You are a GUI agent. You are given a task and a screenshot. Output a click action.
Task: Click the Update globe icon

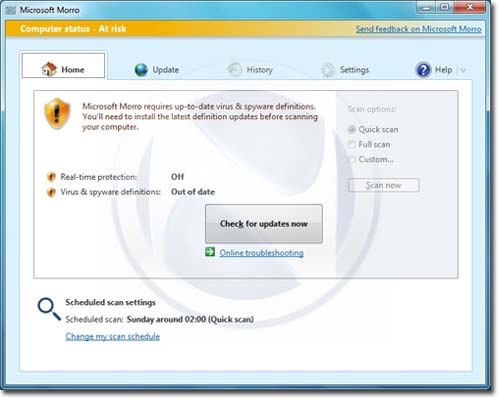(141, 70)
